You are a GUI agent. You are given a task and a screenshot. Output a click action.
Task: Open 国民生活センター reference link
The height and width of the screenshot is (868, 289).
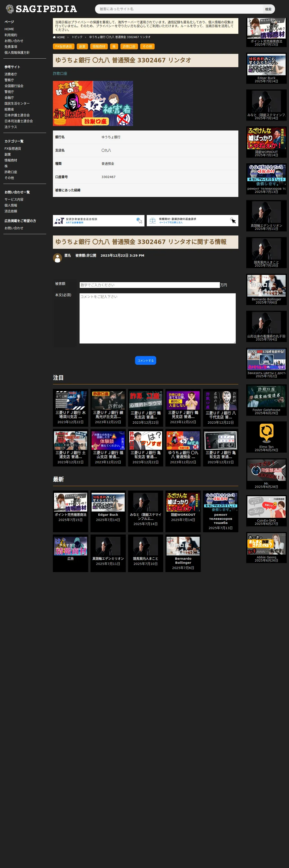coord(17,103)
